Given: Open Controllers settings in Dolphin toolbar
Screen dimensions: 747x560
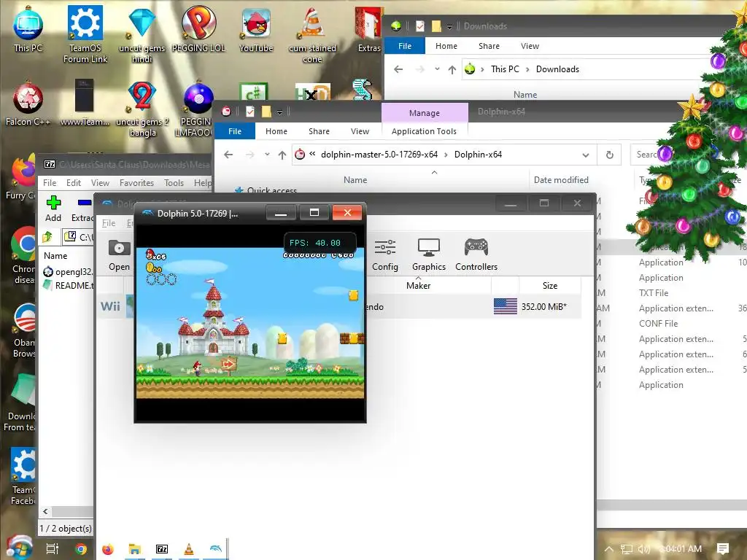Looking at the screenshot, I should pyautogui.click(x=476, y=254).
